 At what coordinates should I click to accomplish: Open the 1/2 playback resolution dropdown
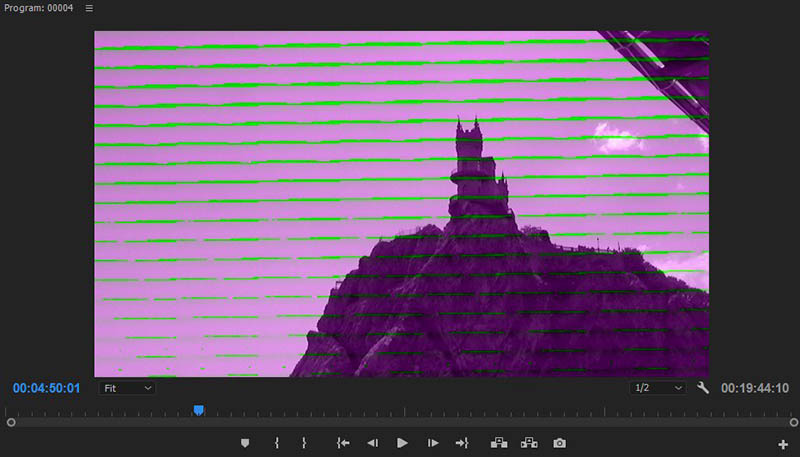658,388
